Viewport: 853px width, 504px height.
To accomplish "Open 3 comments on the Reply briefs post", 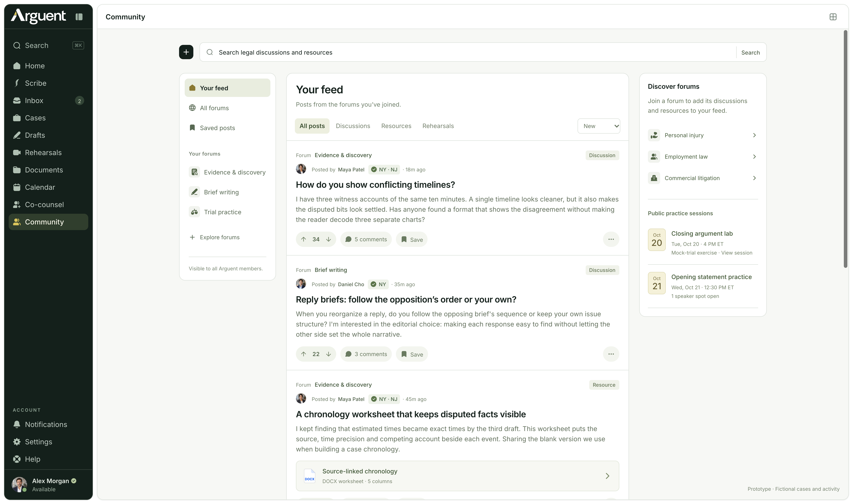I will (366, 354).
